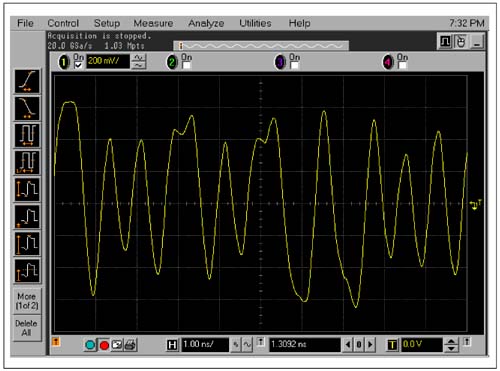500x371 pixels.
Task: Select the V max measurement icon
Action: point(27,244)
